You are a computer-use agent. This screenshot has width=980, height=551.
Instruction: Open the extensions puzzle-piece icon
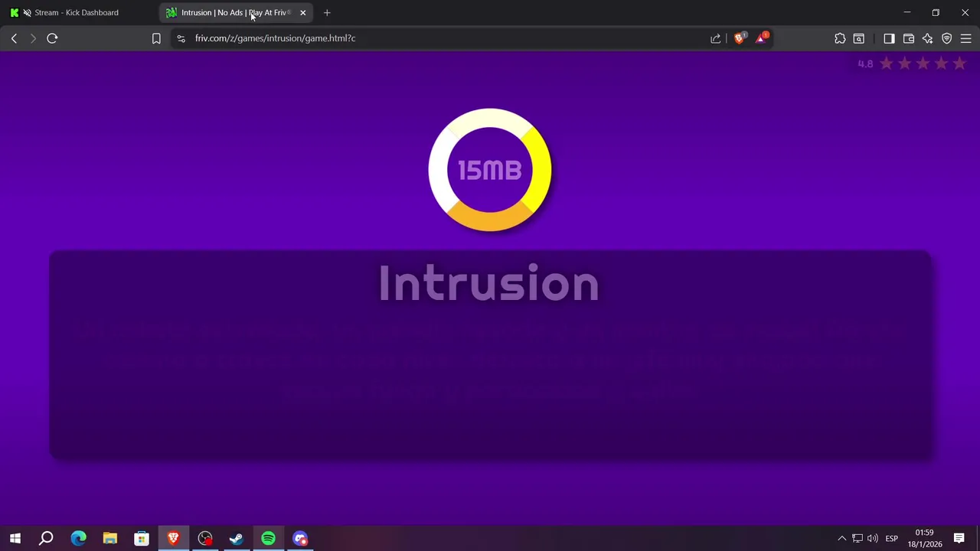click(x=840, y=38)
